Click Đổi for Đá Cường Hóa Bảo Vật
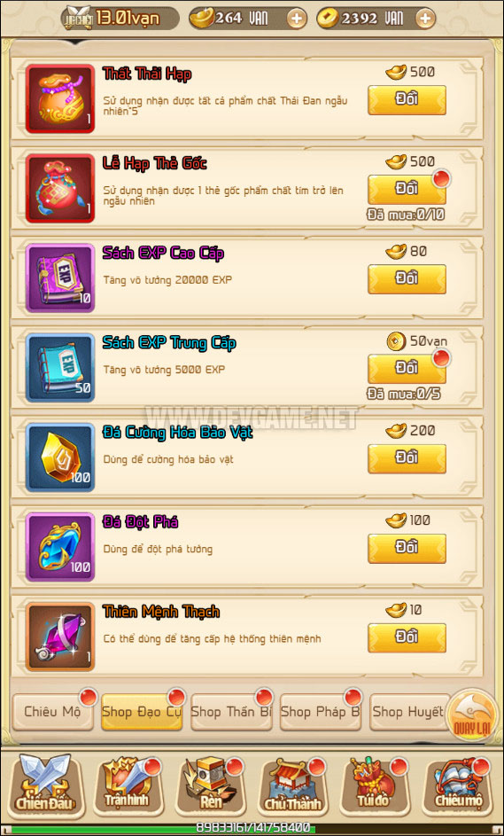The width and height of the screenshot is (504, 836). tap(407, 458)
